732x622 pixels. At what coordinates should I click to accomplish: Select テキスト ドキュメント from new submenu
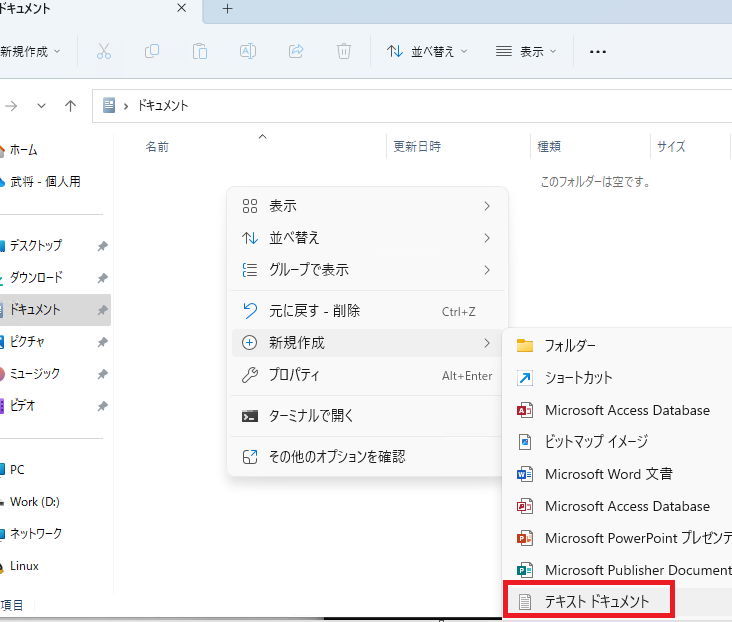(x=597, y=601)
